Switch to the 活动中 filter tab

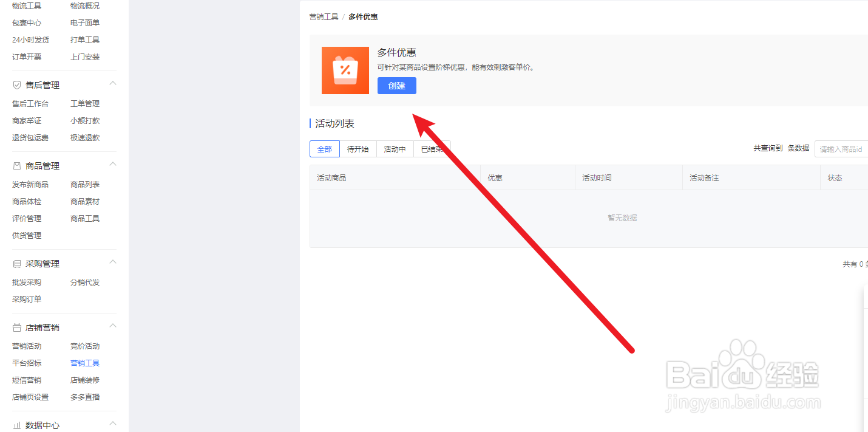(395, 149)
